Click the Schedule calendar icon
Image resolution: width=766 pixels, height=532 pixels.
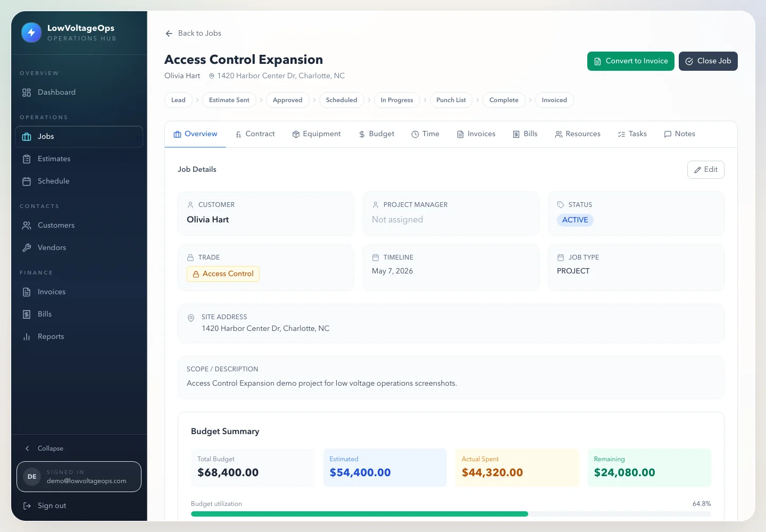[27, 181]
